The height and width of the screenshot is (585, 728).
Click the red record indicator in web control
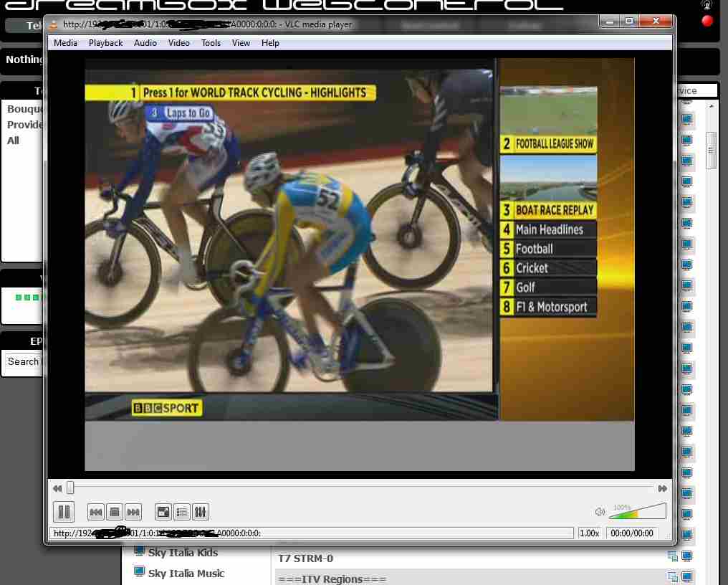coord(707,21)
